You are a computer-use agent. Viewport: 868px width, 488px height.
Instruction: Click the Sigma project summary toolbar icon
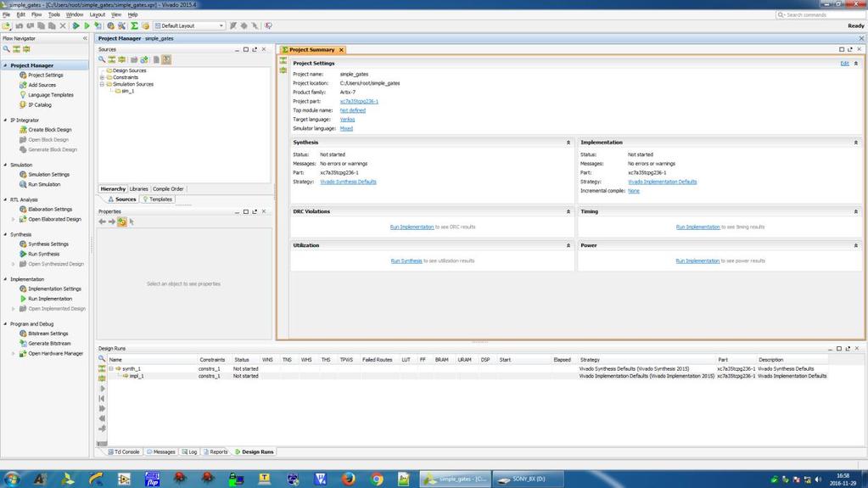[x=134, y=25]
